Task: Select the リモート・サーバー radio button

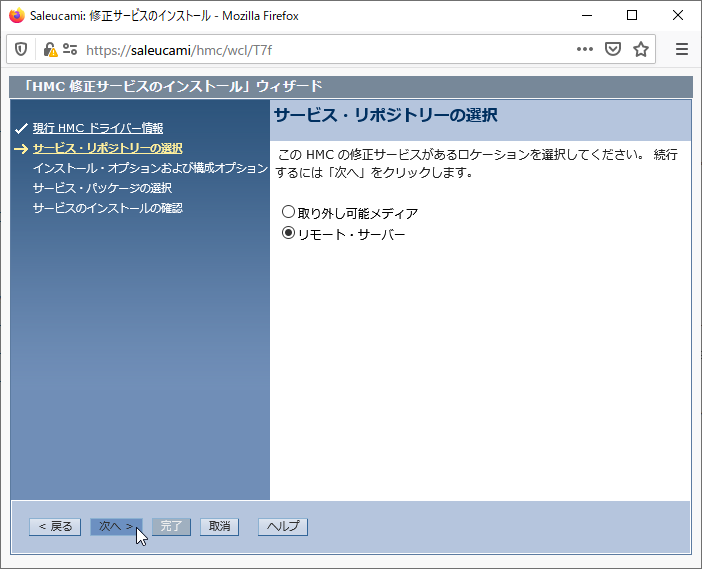Action: (289, 234)
